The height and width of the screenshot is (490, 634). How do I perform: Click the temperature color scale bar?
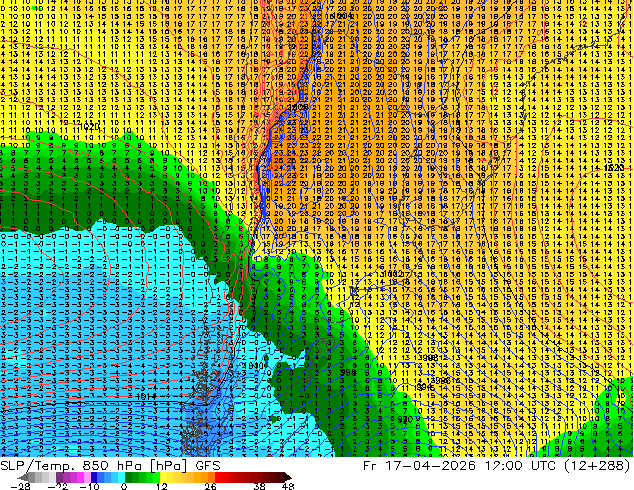tap(155, 477)
